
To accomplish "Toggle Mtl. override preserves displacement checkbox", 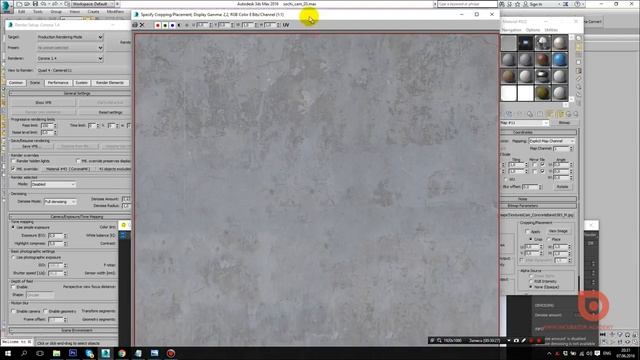I will (x=78, y=161).
